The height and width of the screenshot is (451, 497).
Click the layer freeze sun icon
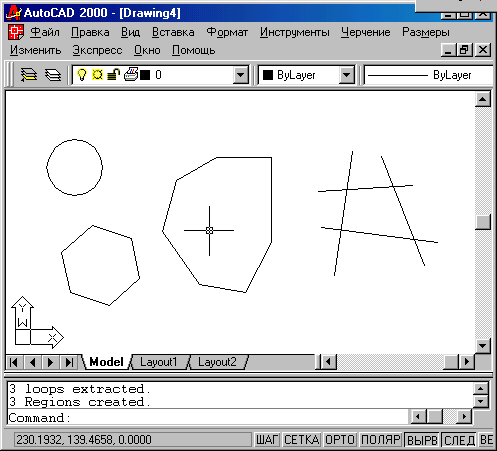[x=97, y=74]
